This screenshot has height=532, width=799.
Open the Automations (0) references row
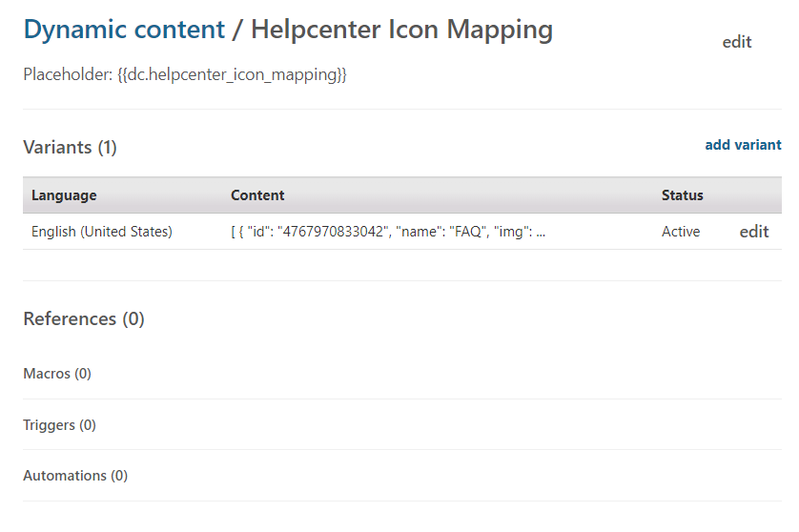(x=75, y=476)
